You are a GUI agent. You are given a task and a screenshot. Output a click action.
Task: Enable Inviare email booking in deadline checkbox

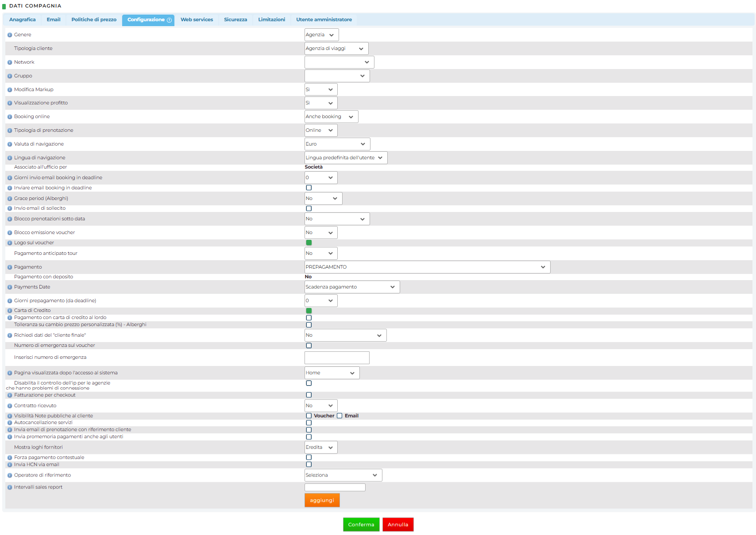click(309, 188)
